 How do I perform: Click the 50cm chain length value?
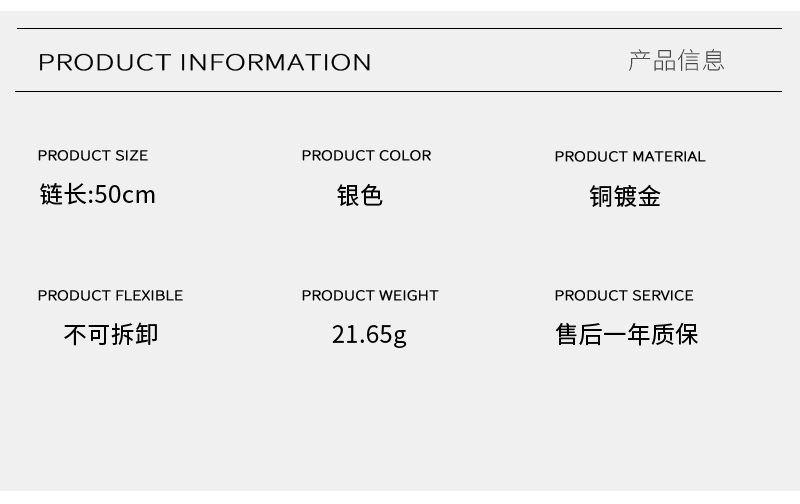tap(126, 194)
